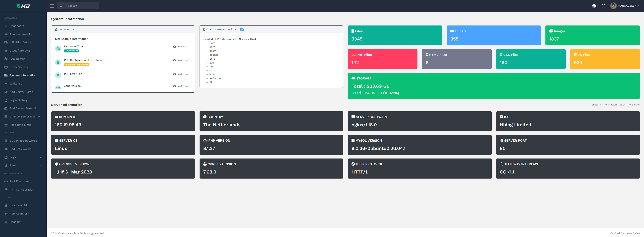Click the Hashing sidebar icon
This screenshot has height=237, width=644.
pyautogui.click(x=6, y=222)
